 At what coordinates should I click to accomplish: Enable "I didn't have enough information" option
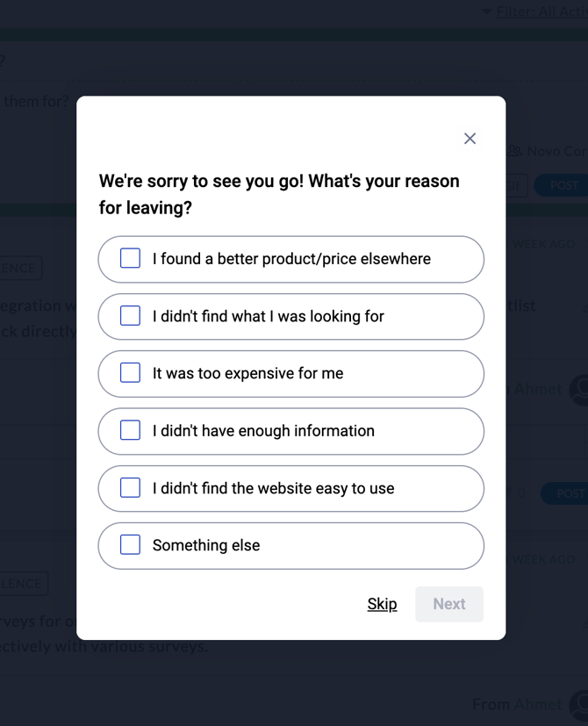pyautogui.click(x=130, y=431)
